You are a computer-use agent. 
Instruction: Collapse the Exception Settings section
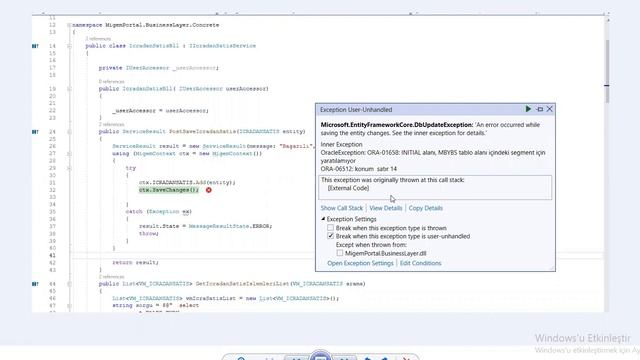click(x=323, y=219)
